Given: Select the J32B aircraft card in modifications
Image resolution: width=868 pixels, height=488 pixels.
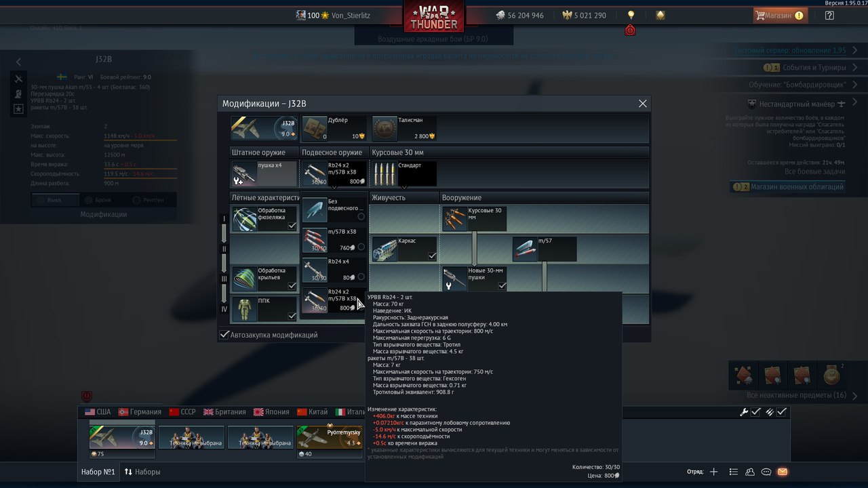Looking at the screenshot, I should click(264, 128).
